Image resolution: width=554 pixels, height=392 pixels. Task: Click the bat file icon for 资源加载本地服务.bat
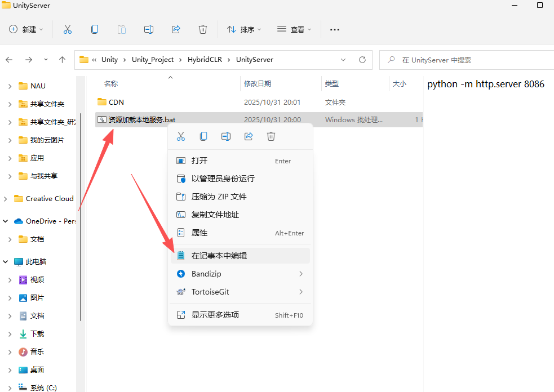(102, 120)
